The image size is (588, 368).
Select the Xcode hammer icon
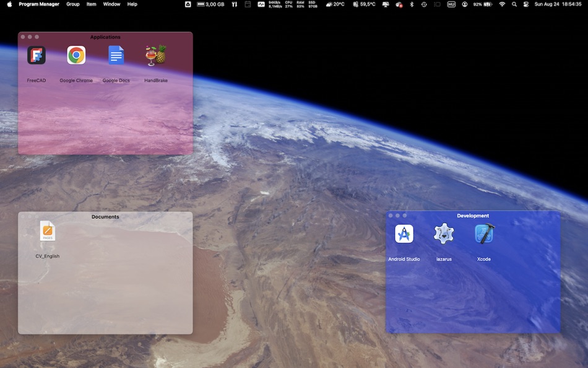[484, 234]
